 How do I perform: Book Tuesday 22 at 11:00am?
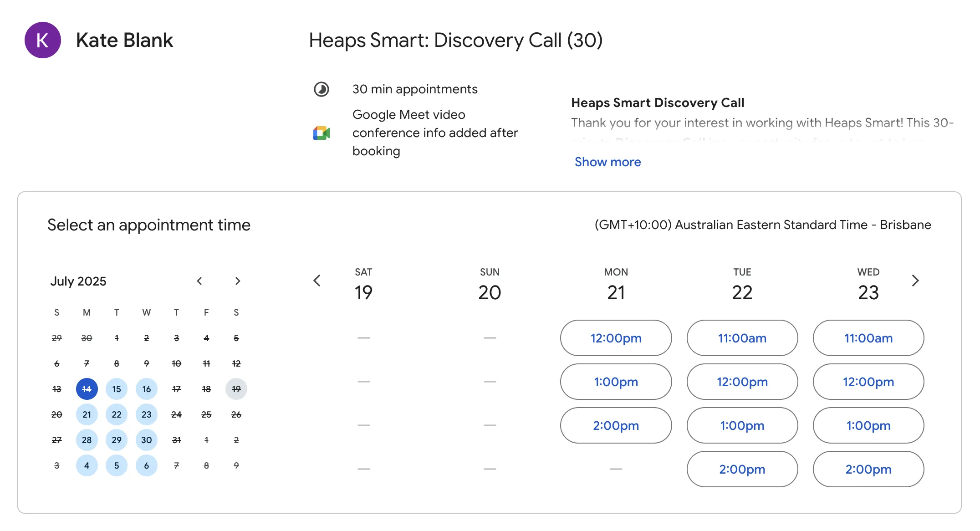coord(742,338)
